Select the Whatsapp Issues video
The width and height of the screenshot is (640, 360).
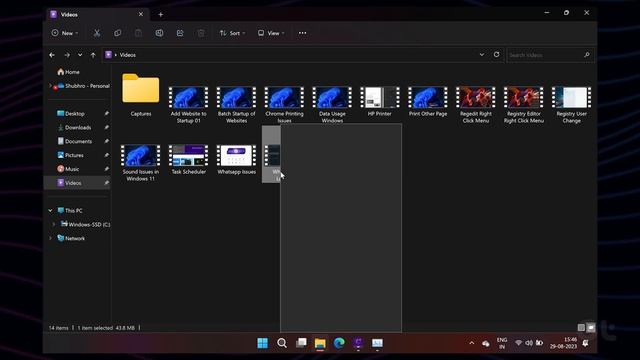tap(236, 159)
